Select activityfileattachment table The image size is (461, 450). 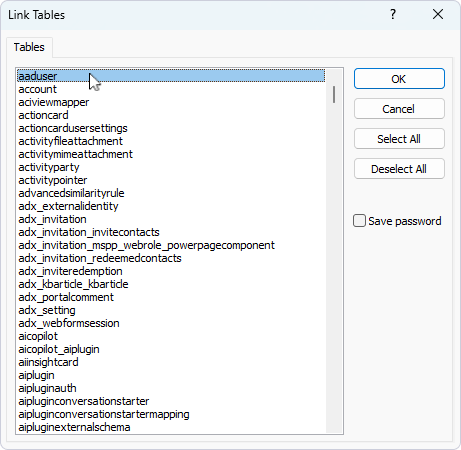coord(171,141)
